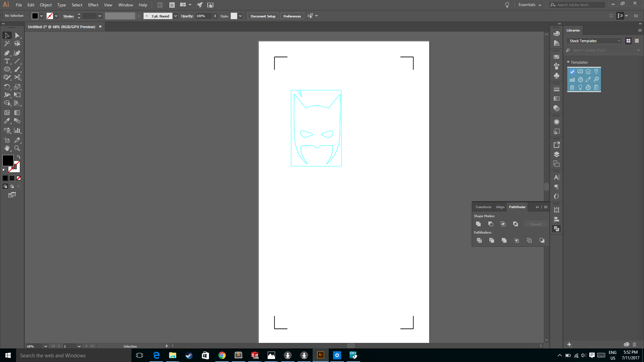
Task: Select the Templates thumbnail in Libraries
Action: click(x=584, y=79)
